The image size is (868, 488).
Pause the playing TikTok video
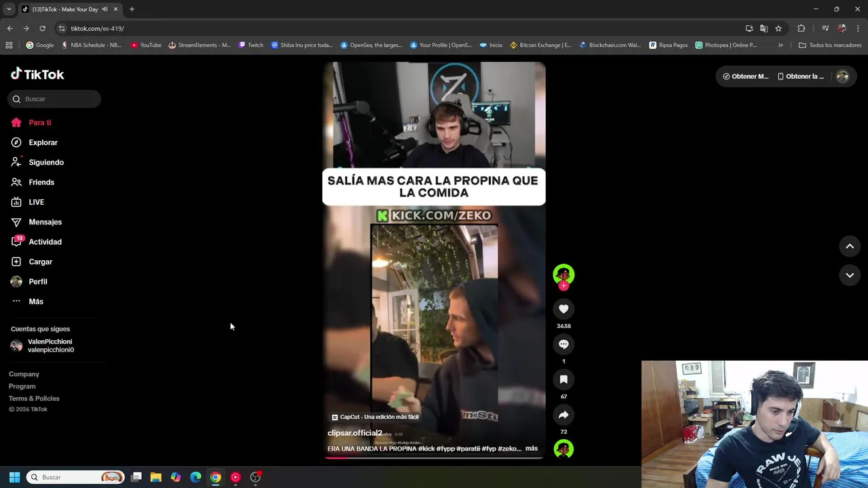coord(434,260)
